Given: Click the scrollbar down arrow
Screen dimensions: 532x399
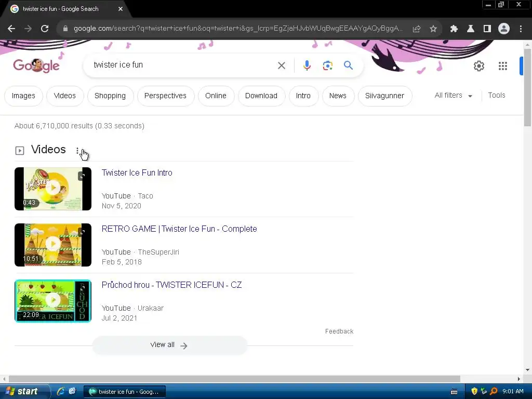Looking at the screenshot, I should (527, 370).
